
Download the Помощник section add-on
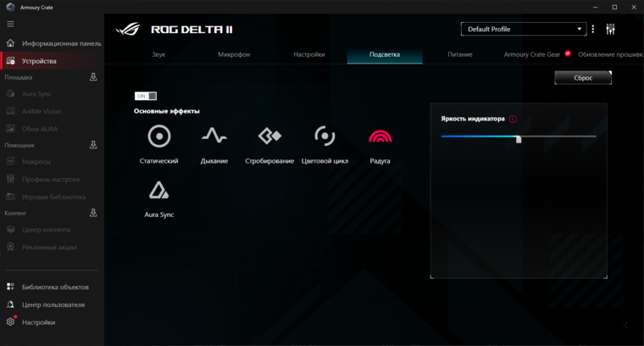click(93, 145)
